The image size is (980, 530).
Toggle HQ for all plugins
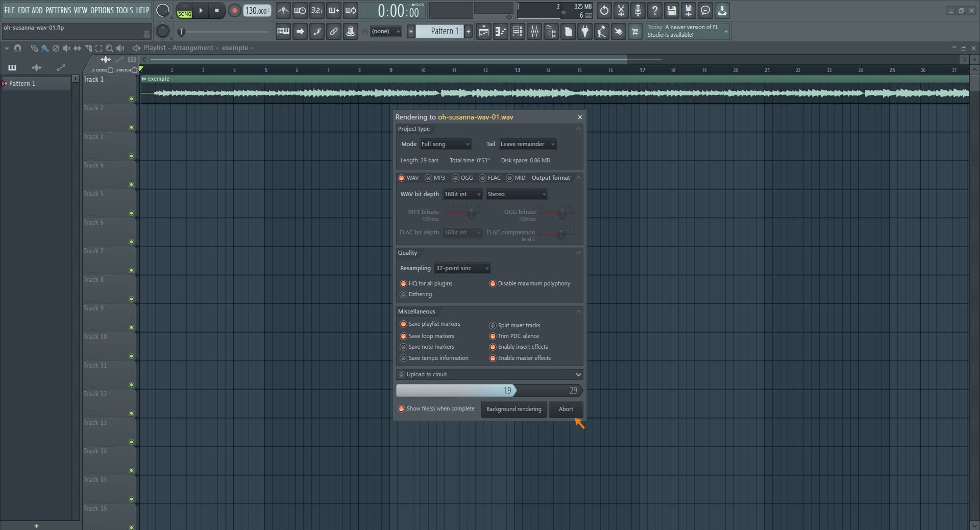click(426, 283)
